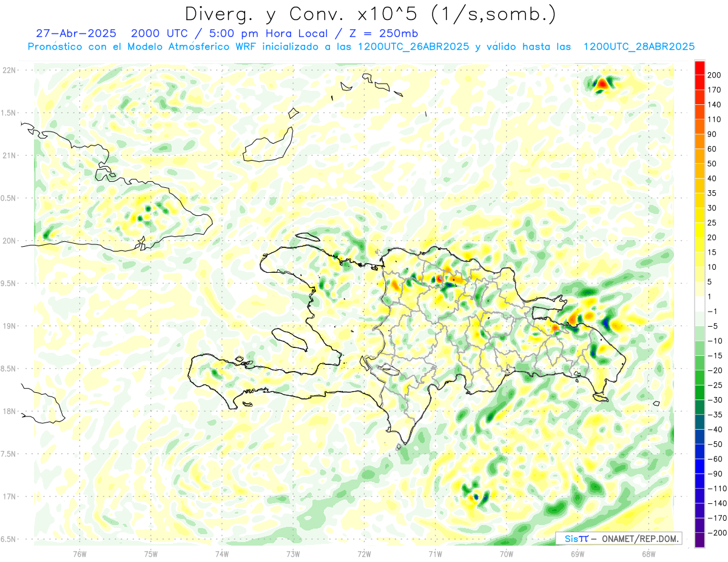The width and height of the screenshot is (728, 562).
Task: Click the '18N' latitude label
Action: click(9, 411)
